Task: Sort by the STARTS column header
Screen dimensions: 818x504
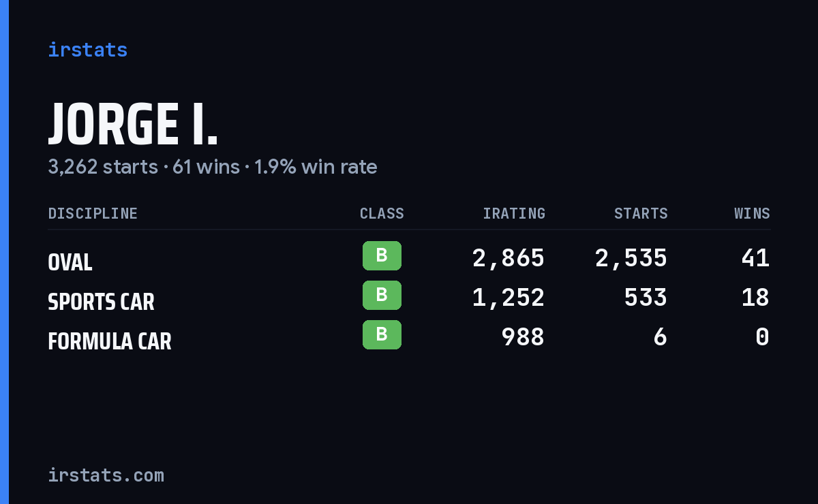Action: [x=641, y=213]
